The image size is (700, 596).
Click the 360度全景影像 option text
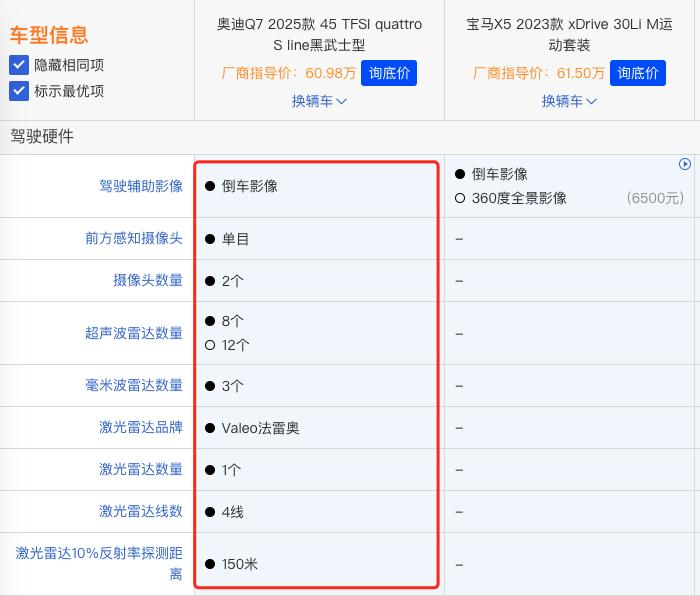[519, 198]
